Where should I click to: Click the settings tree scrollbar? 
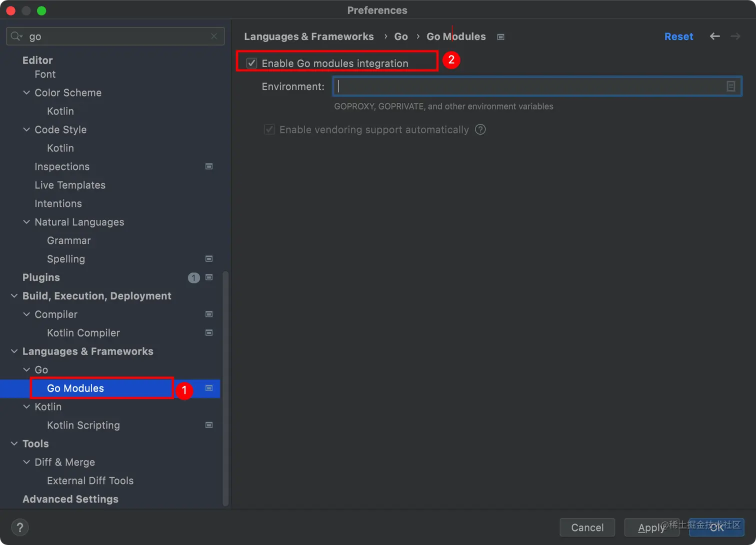tap(225, 388)
